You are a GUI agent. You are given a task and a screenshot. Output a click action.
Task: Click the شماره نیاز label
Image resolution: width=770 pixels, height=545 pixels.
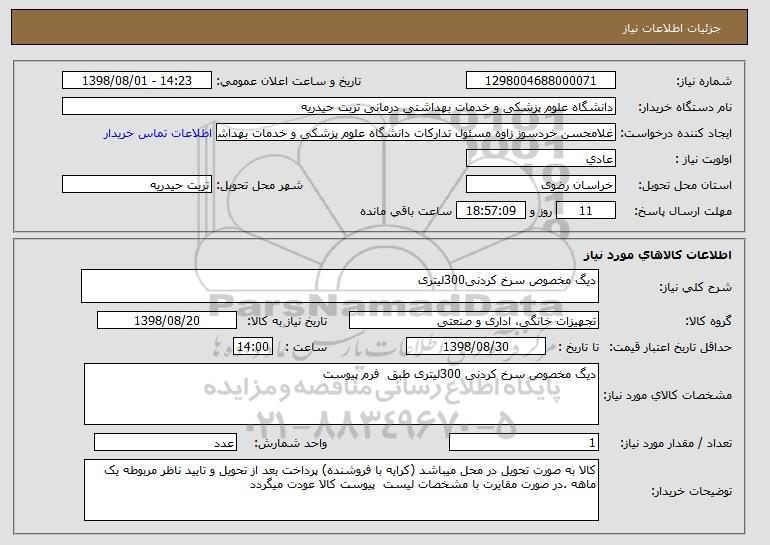(704, 81)
